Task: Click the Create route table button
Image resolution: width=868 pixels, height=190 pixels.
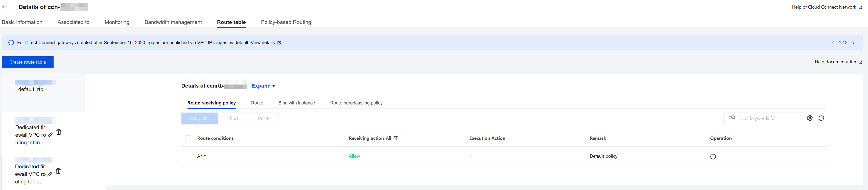Action: click(28, 62)
